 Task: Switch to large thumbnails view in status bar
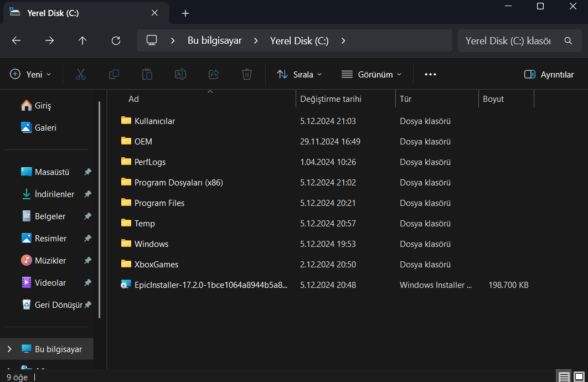tap(579, 377)
